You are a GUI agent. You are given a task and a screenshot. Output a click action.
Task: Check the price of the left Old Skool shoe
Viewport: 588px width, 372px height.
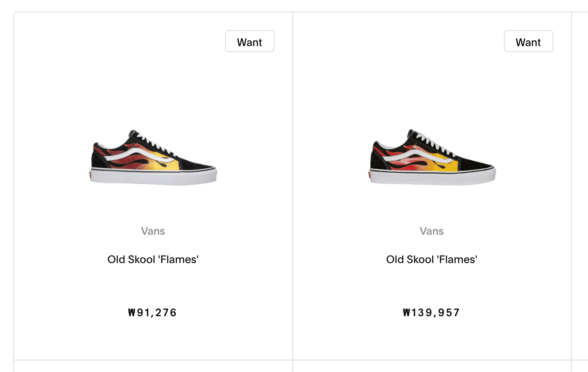click(x=153, y=312)
